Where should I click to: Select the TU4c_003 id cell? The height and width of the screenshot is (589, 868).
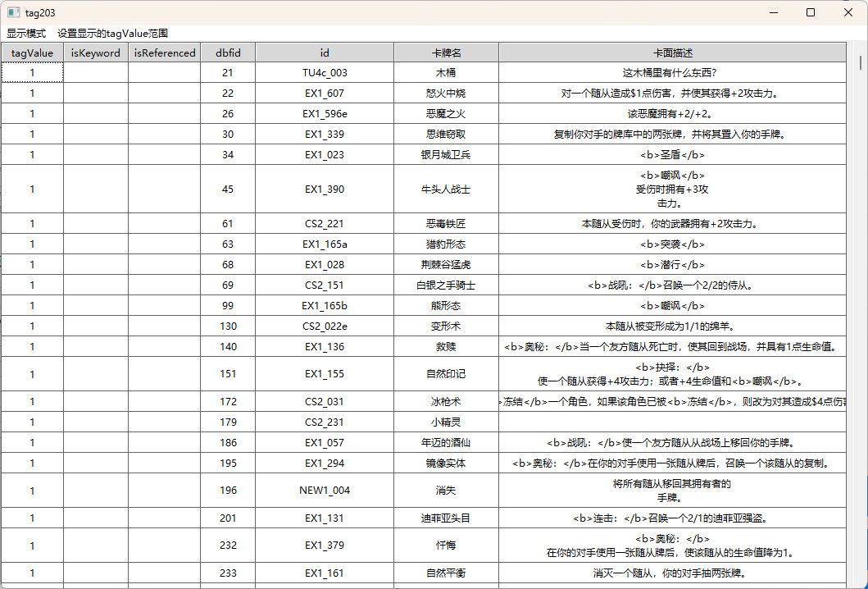click(x=325, y=72)
